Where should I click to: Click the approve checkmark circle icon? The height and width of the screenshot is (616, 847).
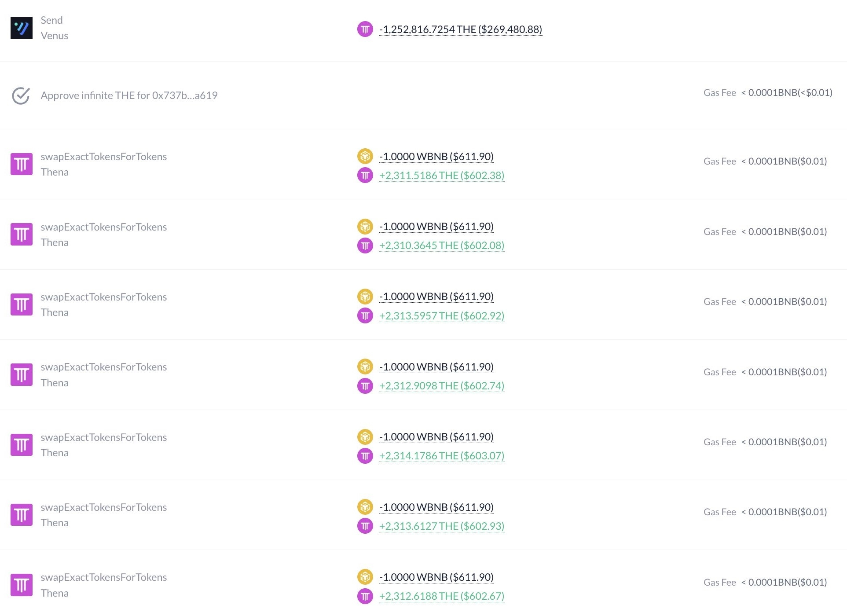[x=21, y=95]
